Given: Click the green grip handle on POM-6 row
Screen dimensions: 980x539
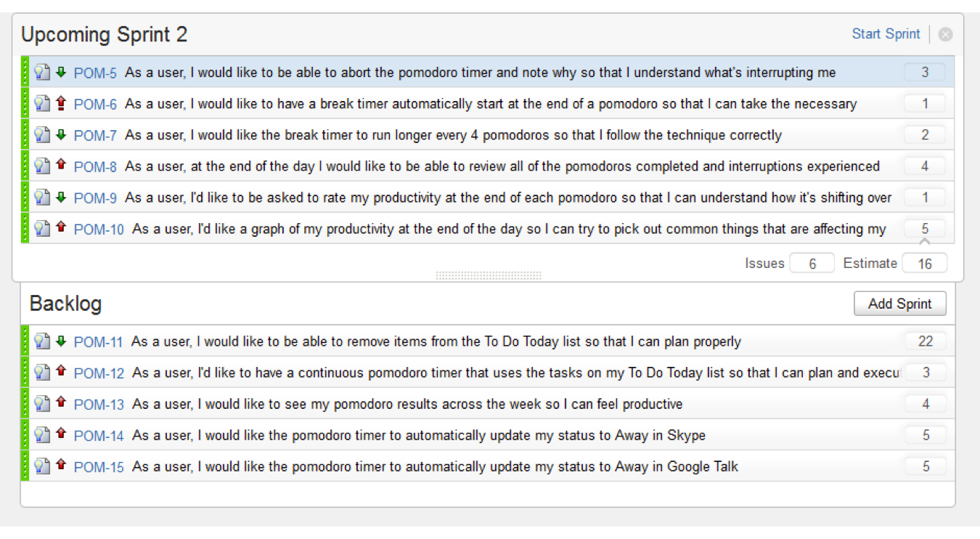Looking at the screenshot, I should pos(25,103).
